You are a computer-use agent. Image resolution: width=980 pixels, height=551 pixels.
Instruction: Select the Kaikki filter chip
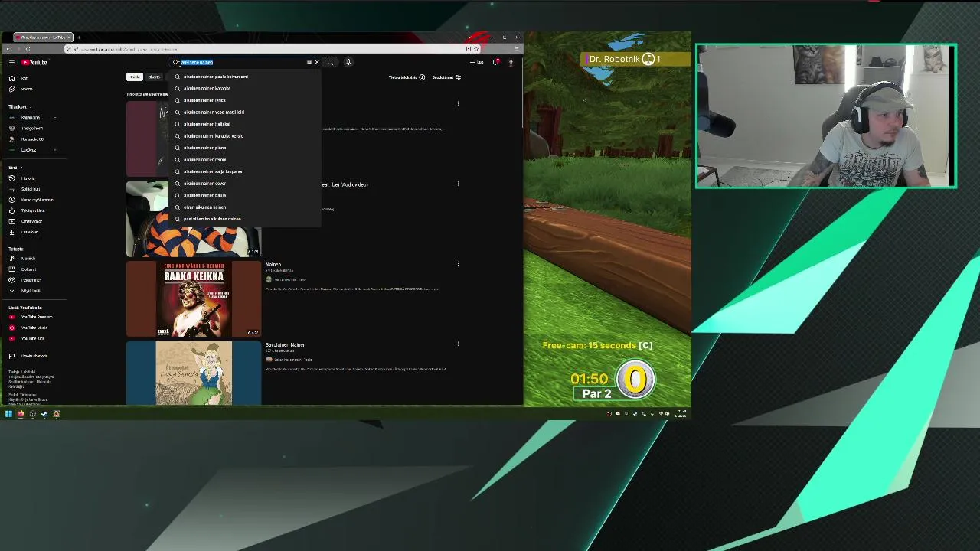[x=135, y=77]
